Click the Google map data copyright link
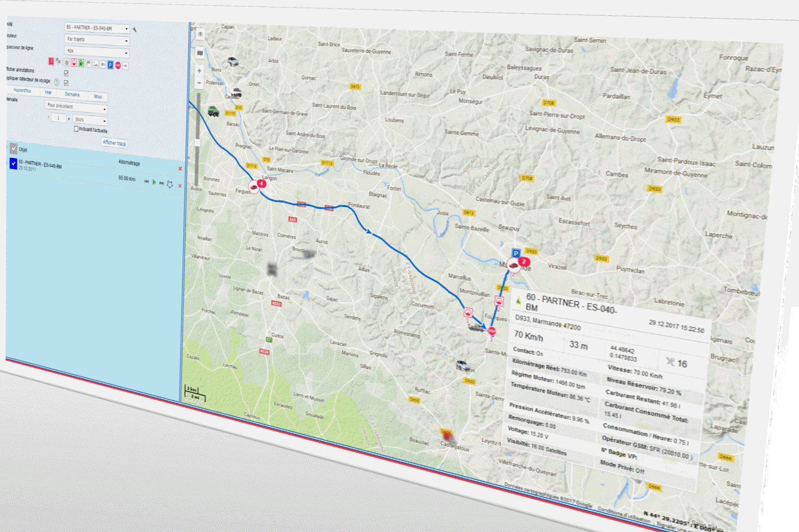This screenshot has height=532, width=799. coord(547,495)
